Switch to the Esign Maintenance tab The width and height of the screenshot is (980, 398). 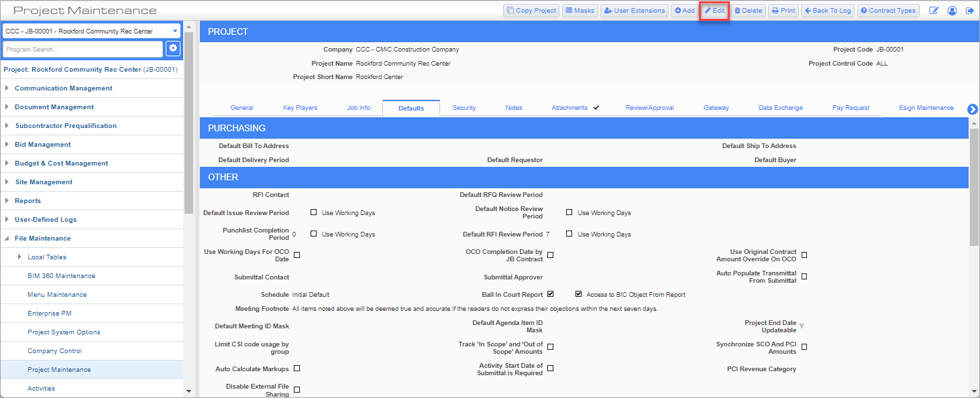(926, 108)
